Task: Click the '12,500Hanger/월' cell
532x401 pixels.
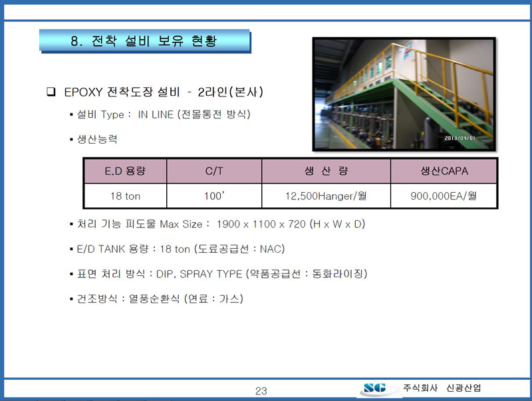Action: point(326,196)
